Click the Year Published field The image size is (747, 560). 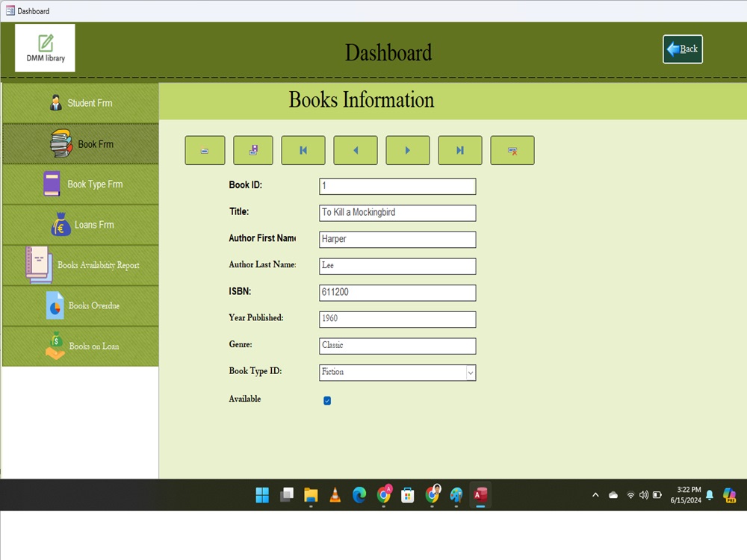pyautogui.click(x=397, y=320)
